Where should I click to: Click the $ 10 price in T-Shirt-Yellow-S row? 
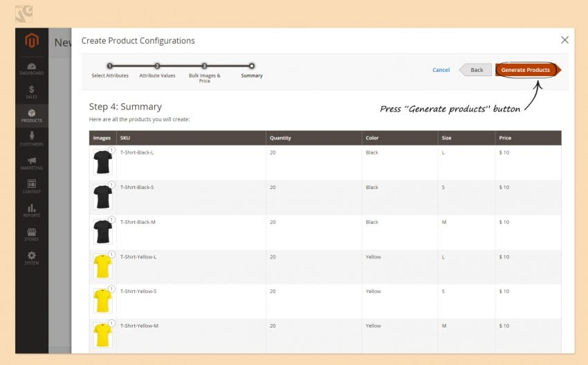point(504,291)
